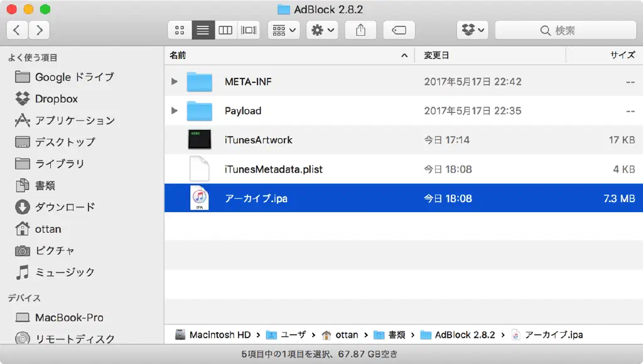The width and height of the screenshot is (643, 364).
Task: Select the iTunesArtwork file icon
Action: [x=199, y=140]
